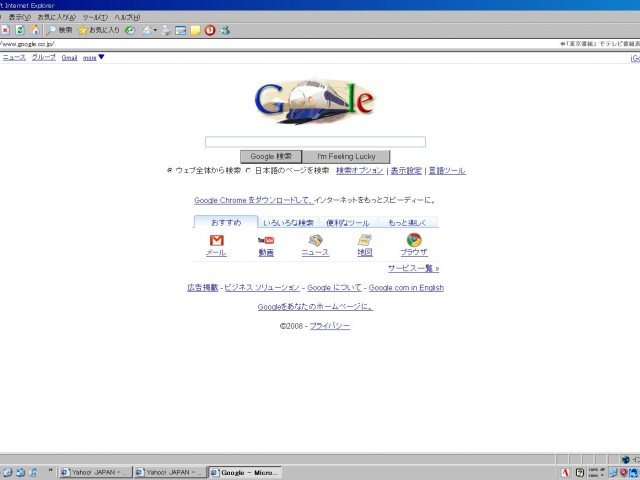
Task: Open the お気に入り(A) menu
Action: (x=57, y=17)
